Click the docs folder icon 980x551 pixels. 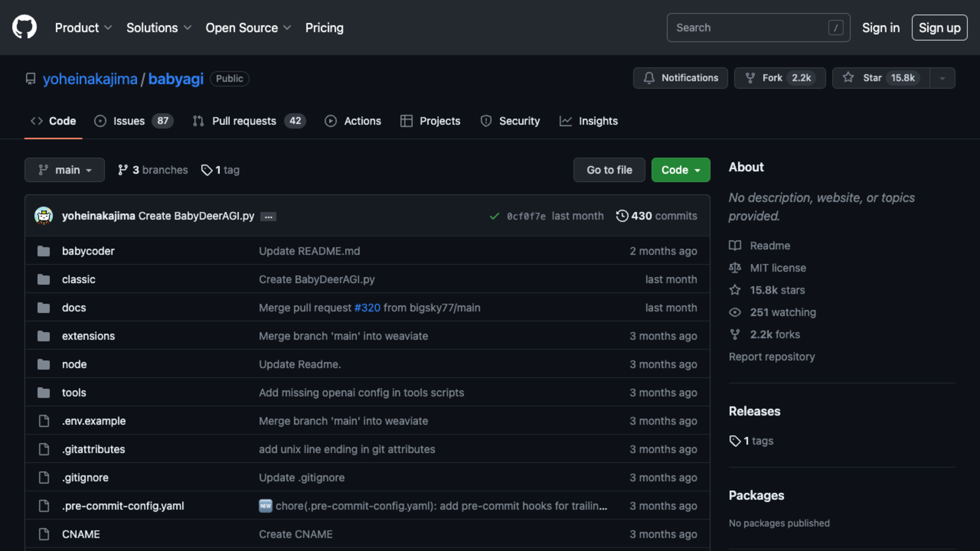[x=44, y=308]
